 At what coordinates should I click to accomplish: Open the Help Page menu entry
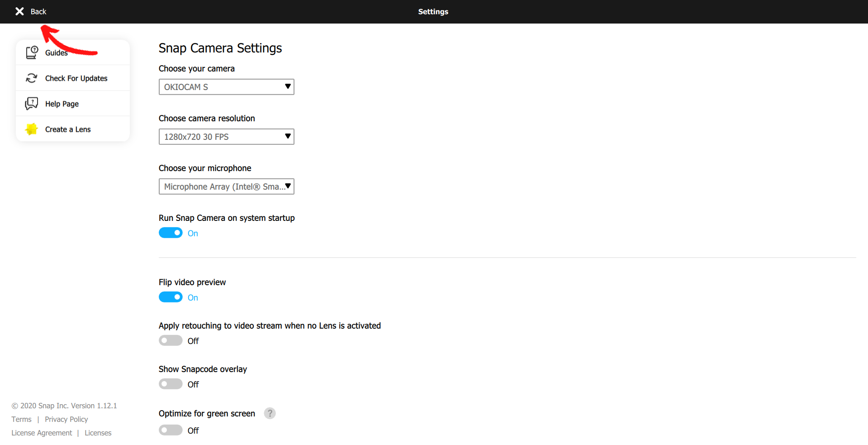[62, 104]
